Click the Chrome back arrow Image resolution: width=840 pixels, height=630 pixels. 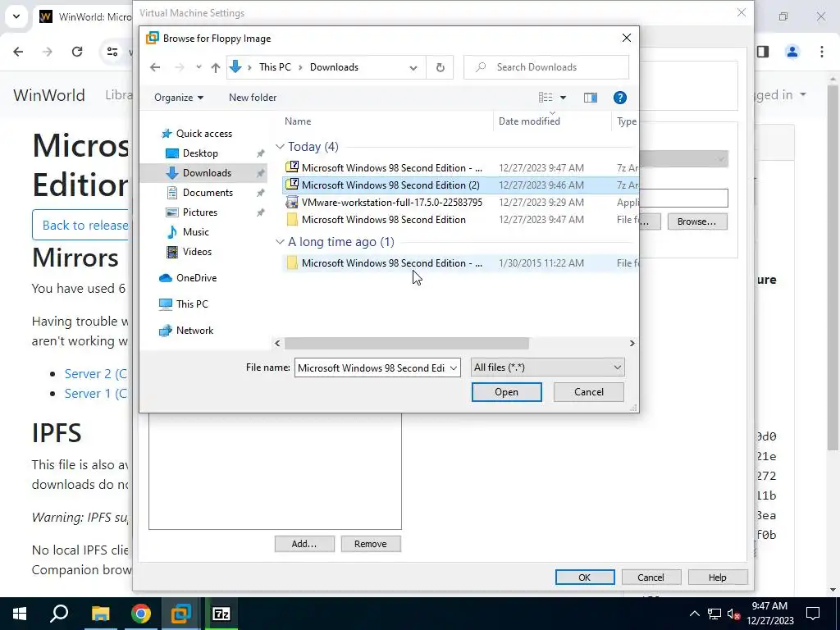click(x=18, y=52)
